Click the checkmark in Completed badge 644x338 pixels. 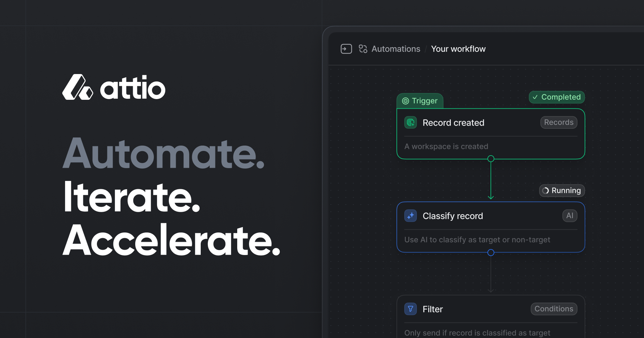535,97
